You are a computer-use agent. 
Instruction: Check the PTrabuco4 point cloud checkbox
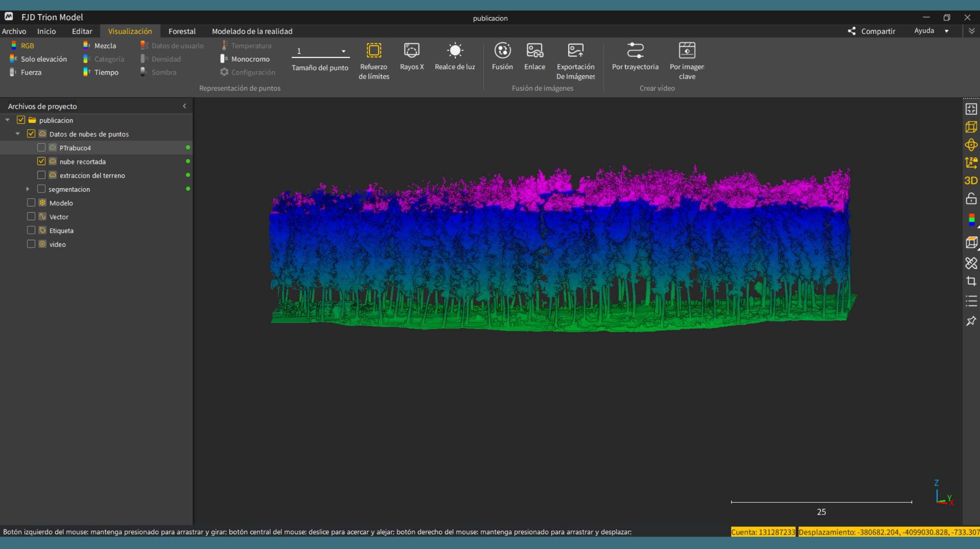tap(41, 147)
